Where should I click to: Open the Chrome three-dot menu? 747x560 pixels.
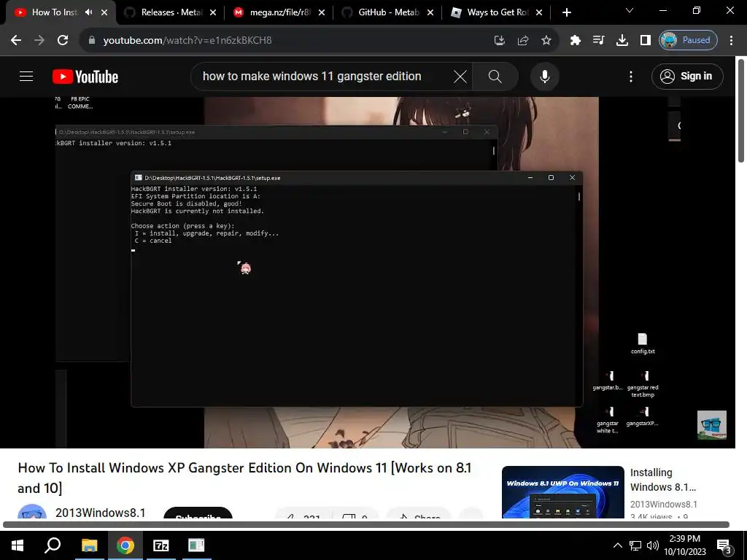point(731,41)
